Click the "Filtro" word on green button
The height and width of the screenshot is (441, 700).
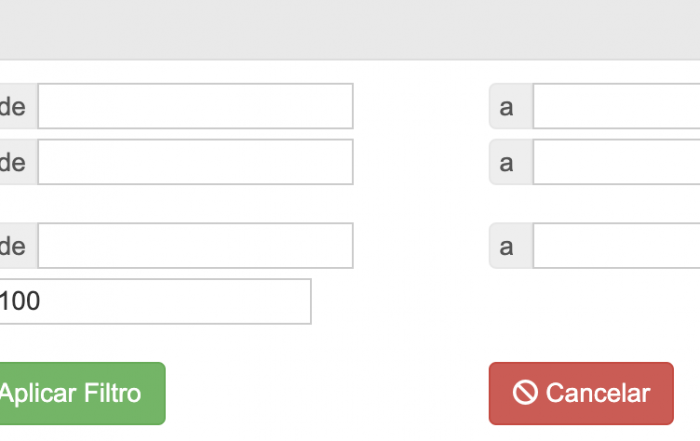tap(112, 393)
